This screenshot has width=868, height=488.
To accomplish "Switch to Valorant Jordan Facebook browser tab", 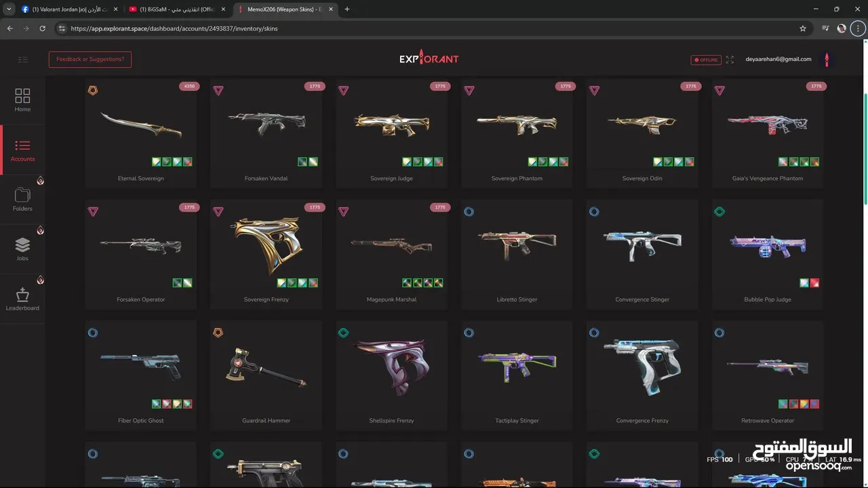I will click(69, 9).
